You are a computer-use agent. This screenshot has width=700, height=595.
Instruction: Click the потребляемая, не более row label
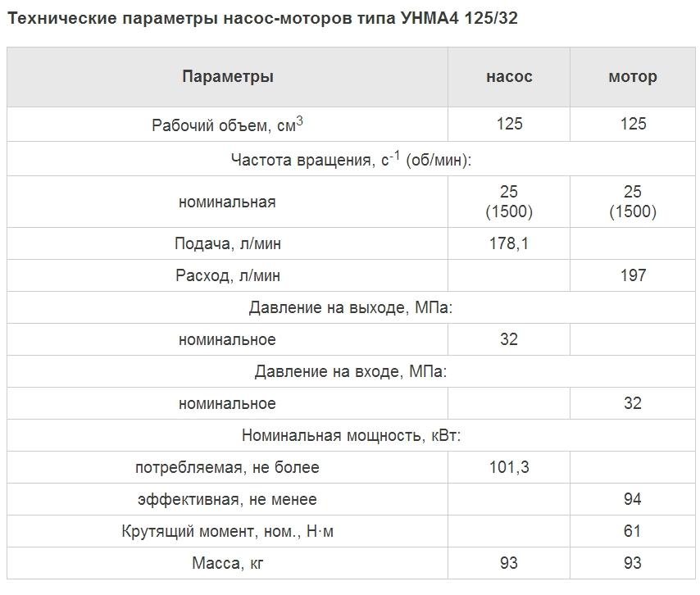(x=227, y=468)
